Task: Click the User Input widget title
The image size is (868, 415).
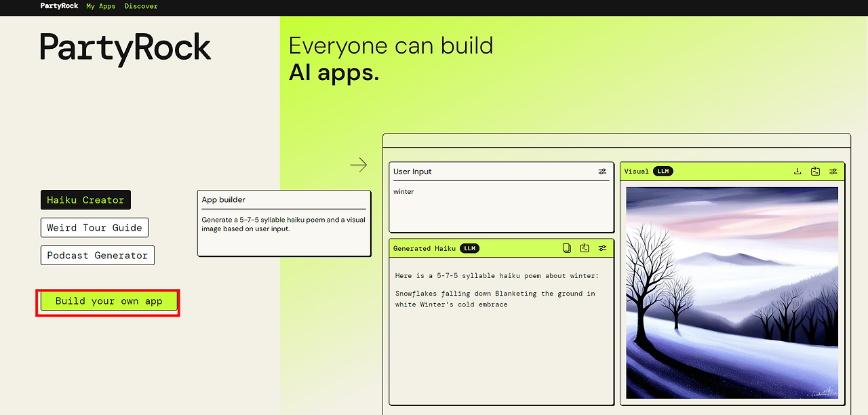Action: pos(412,172)
